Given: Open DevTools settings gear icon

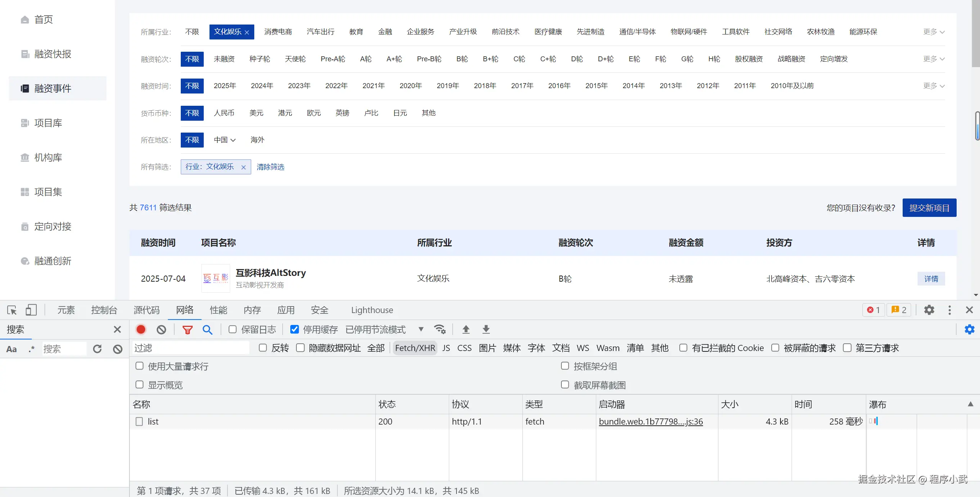Looking at the screenshot, I should 929,310.
